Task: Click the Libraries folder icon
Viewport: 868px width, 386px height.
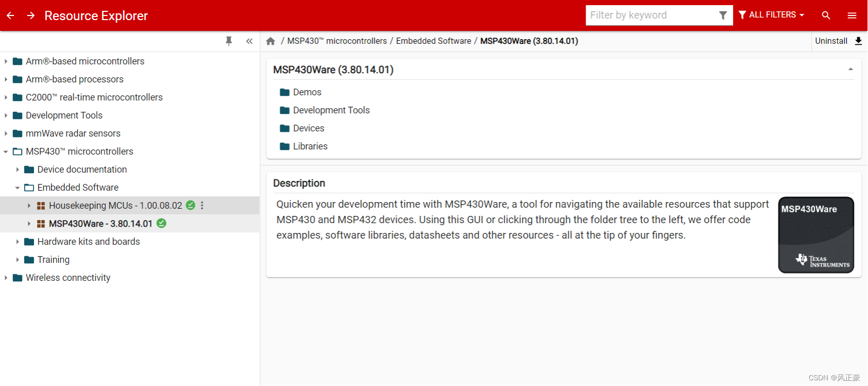Action: point(285,146)
